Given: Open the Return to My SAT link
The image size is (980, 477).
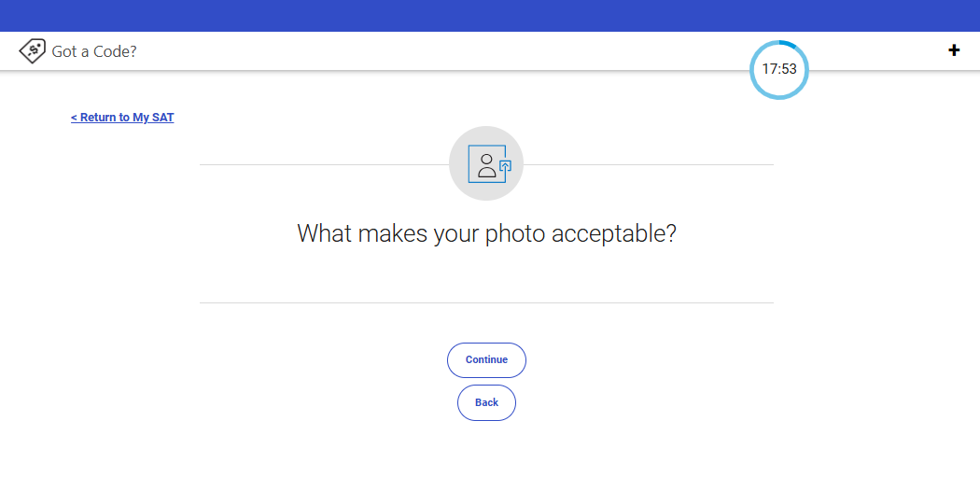Looking at the screenshot, I should (x=122, y=118).
